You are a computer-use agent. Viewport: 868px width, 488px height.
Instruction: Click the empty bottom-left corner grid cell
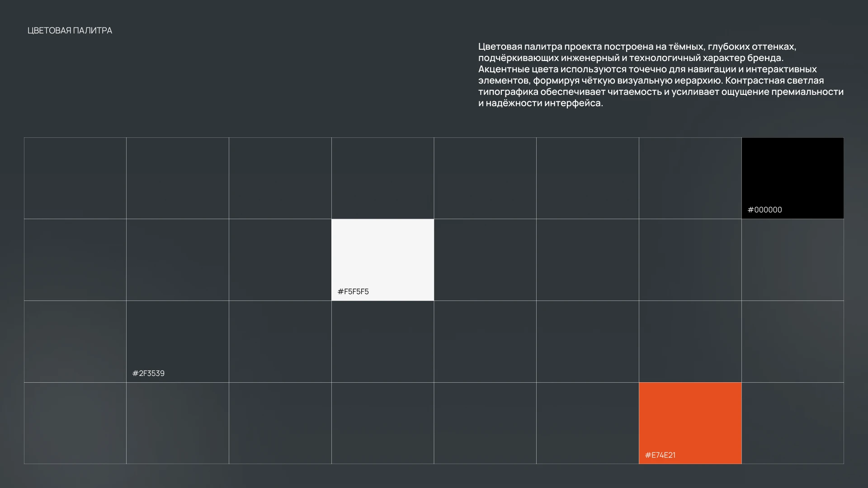coord(75,423)
